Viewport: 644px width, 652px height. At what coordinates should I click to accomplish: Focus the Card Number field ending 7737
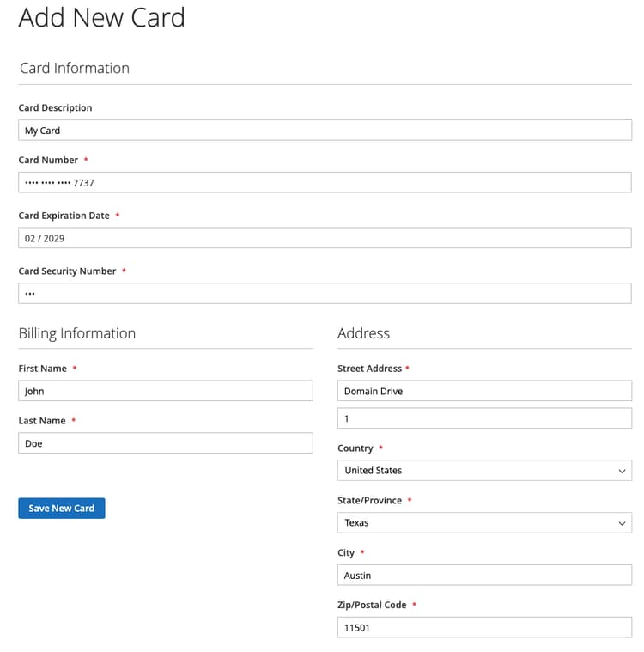(x=325, y=182)
